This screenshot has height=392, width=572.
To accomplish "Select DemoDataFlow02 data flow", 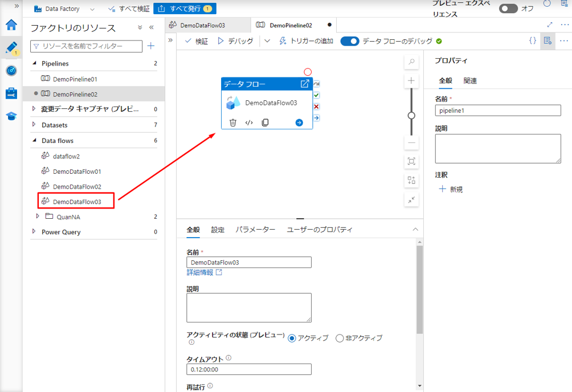I will (x=76, y=186).
